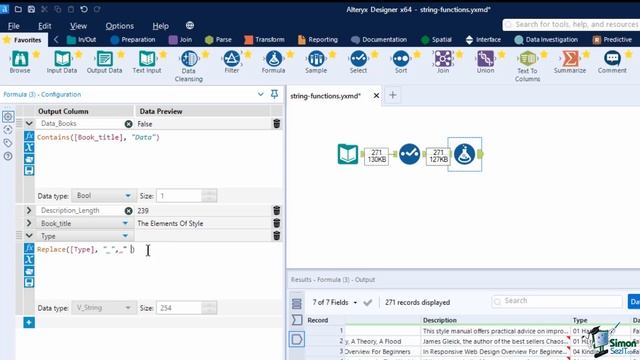Image resolution: width=640 pixels, height=360 pixels.
Task: Pin the Configuration window
Action: [x=274, y=94]
